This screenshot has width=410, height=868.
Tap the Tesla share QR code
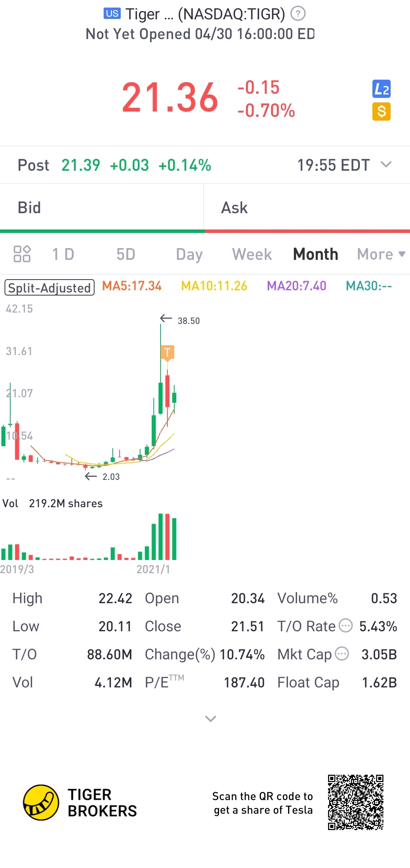tap(356, 802)
